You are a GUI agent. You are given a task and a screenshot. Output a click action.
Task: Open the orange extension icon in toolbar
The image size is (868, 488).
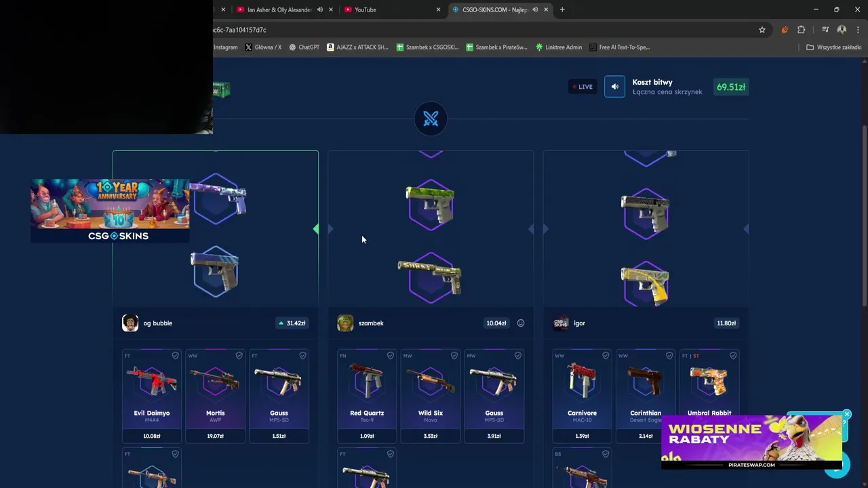click(785, 30)
